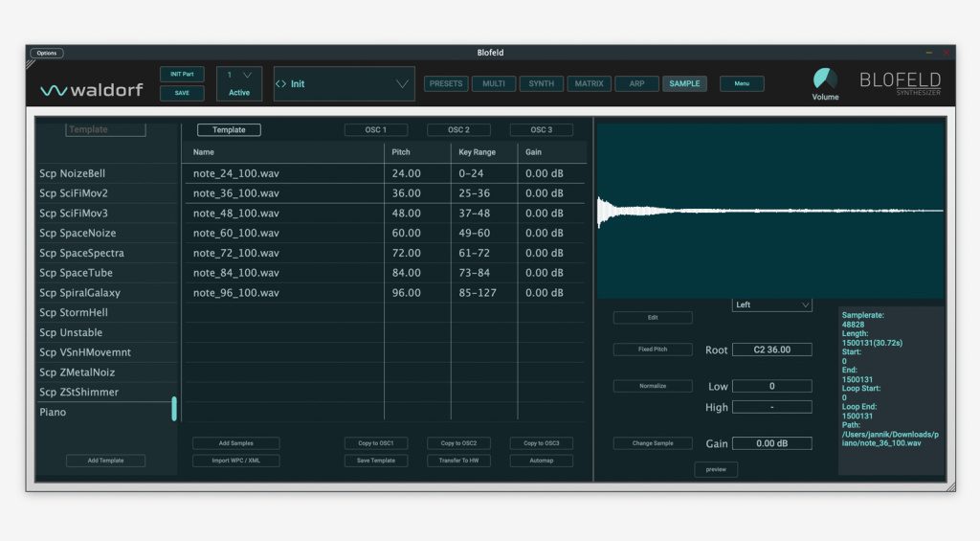Open the Left channel dropdown
The height and width of the screenshot is (541, 980).
tap(771, 304)
